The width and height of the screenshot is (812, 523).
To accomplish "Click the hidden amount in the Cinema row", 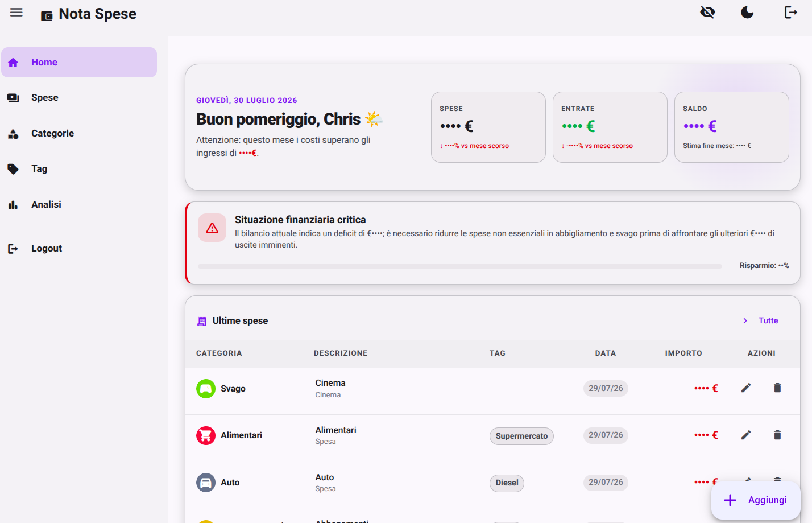I will click(x=706, y=388).
